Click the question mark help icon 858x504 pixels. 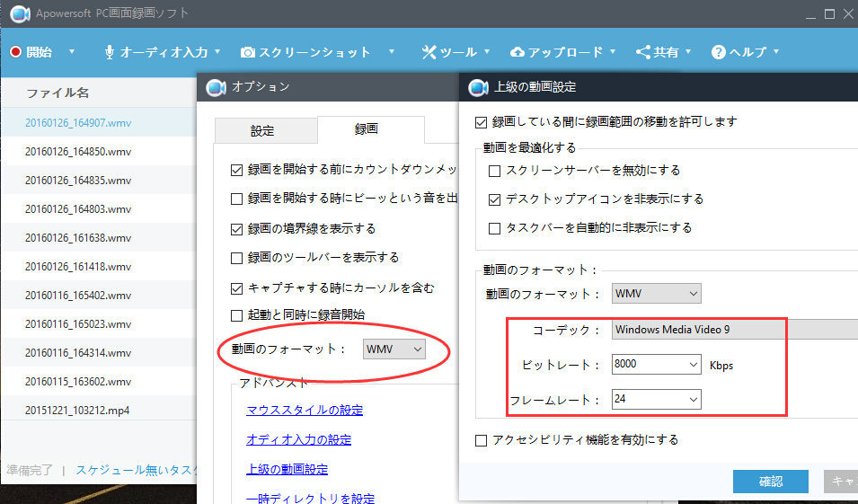(718, 52)
